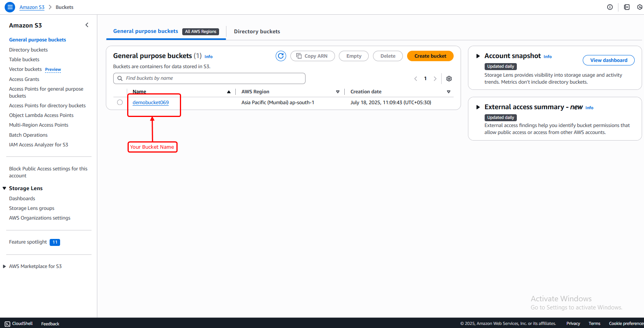Open the info panel icon in header
Viewport: 644px width, 328px height.
610,7
